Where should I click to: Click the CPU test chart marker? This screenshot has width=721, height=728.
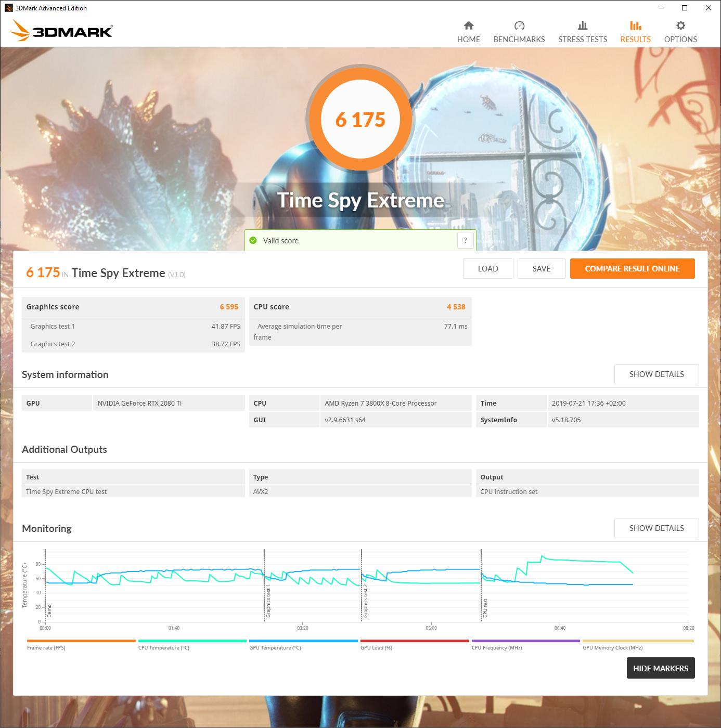[x=485, y=608]
